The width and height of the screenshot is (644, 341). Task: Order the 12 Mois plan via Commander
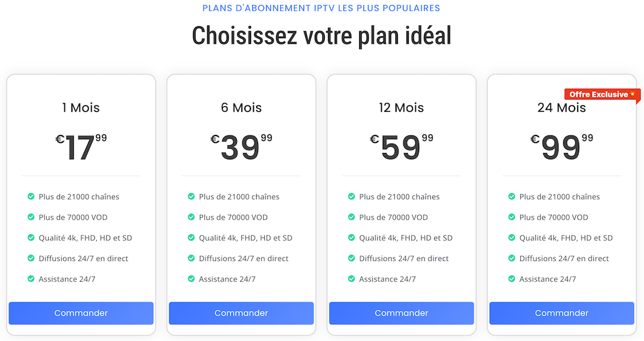401,313
